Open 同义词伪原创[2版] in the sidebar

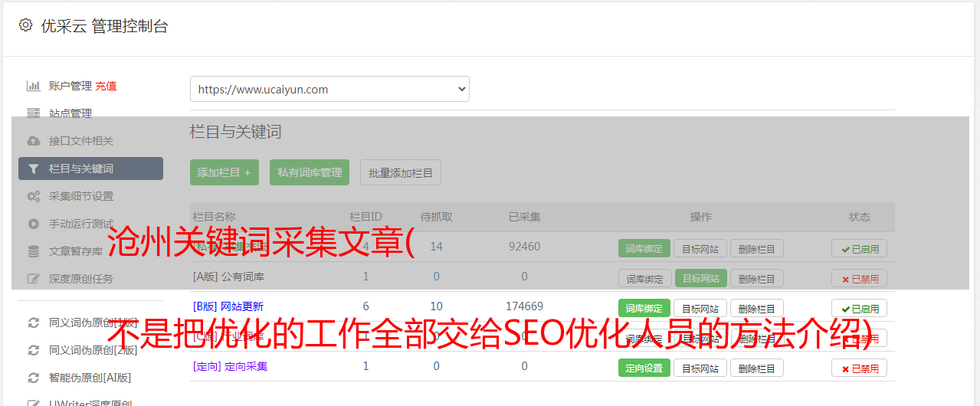(x=93, y=350)
